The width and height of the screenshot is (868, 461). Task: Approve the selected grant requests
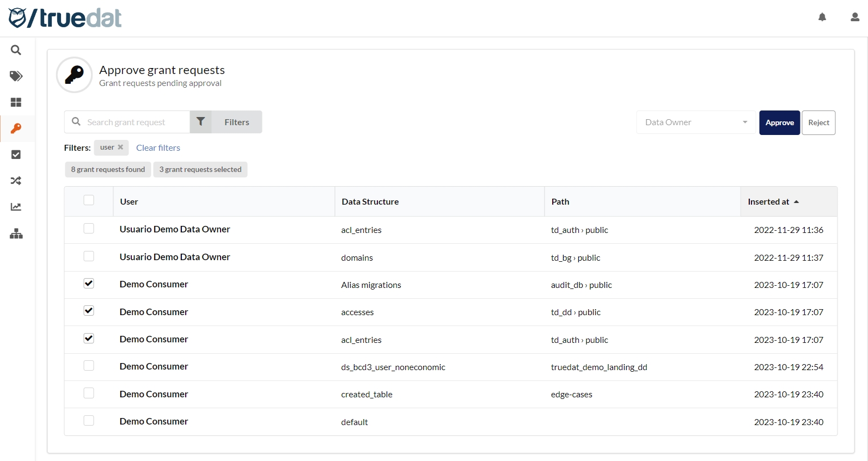pyautogui.click(x=779, y=123)
